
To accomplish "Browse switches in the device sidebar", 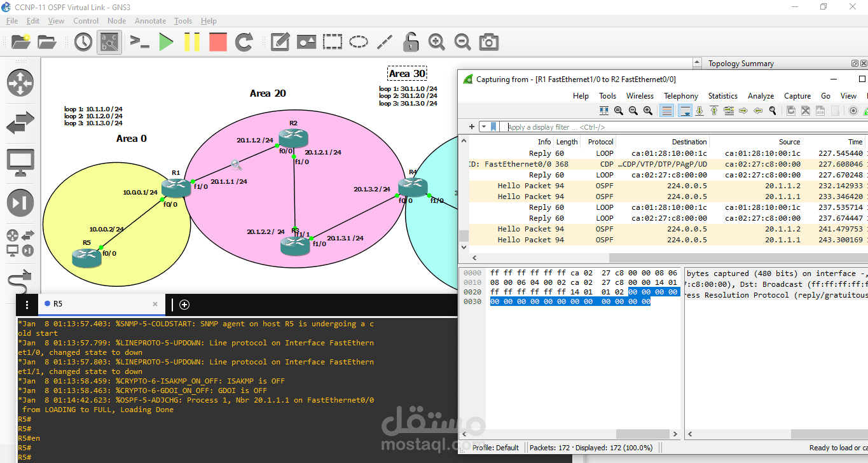I will coord(20,123).
